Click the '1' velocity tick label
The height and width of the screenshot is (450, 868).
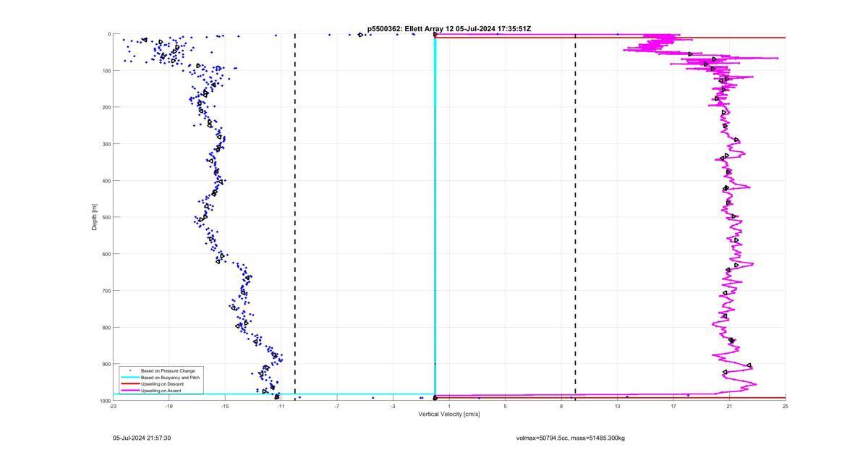coord(449,406)
